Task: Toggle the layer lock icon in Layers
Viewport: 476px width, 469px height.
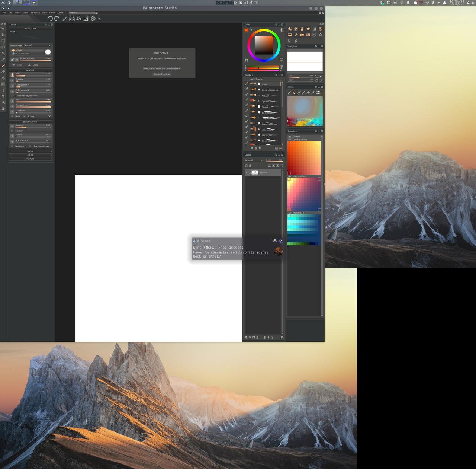Action: pos(250,166)
